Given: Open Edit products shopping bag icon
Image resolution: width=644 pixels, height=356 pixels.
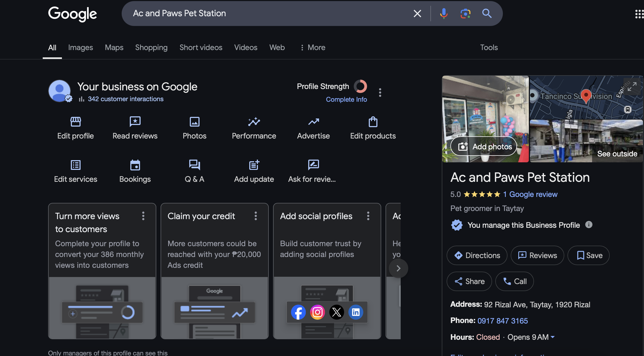Looking at the screenshot, I should [373, 122].
